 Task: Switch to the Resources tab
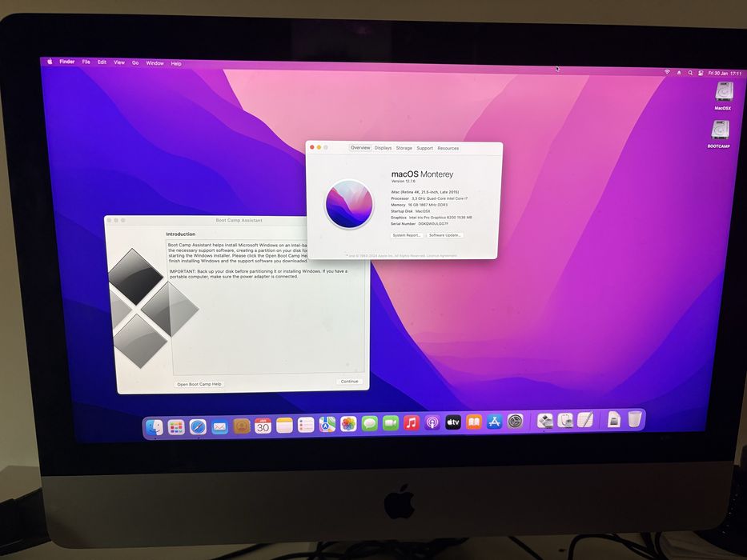click(448, 148)
